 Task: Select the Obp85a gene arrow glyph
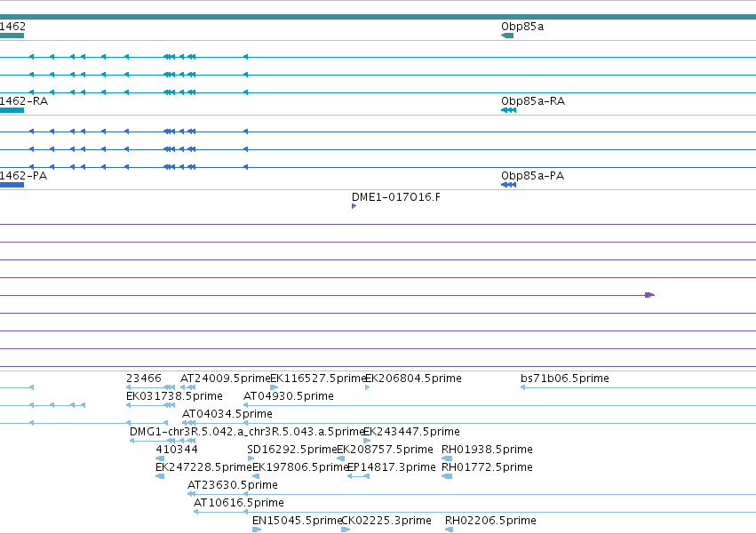pyautogui.click(x=507, y=36)
